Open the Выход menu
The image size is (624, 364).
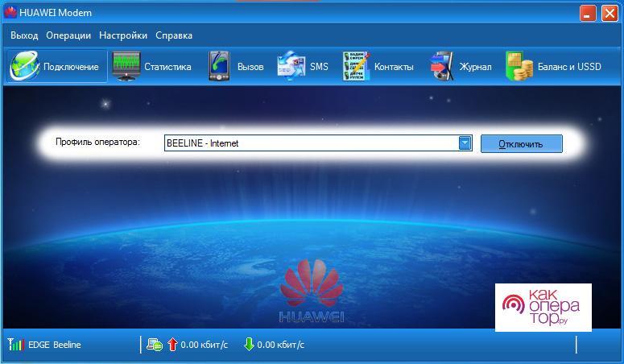point(24,35)
